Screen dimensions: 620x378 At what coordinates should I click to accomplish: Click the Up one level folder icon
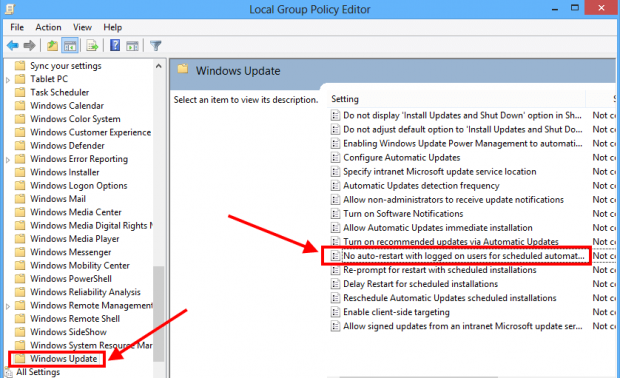[52, 46]
